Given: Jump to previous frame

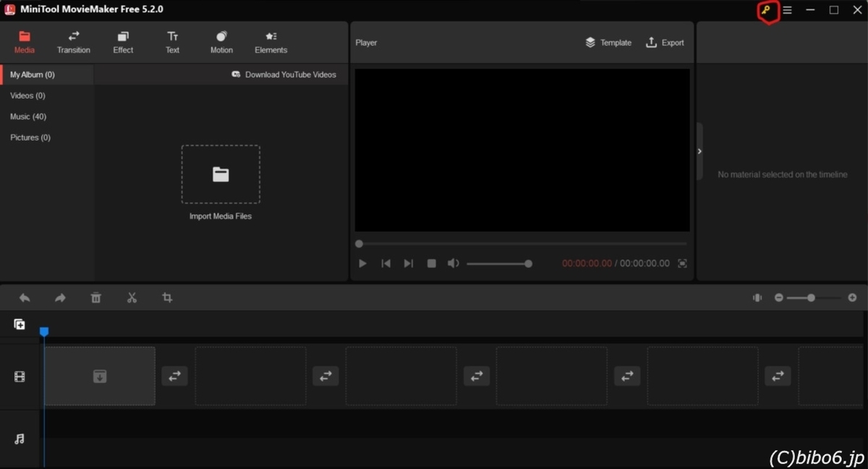Looking at the screenshot, I should (386, 264).
